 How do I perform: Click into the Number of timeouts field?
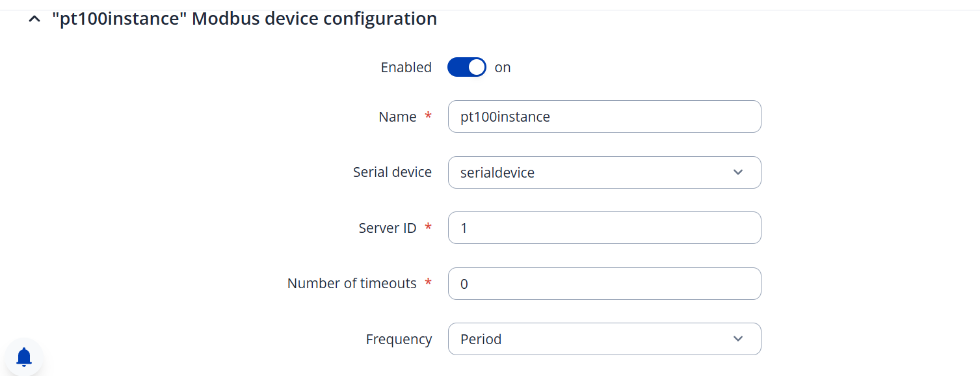tap(604, 284)
